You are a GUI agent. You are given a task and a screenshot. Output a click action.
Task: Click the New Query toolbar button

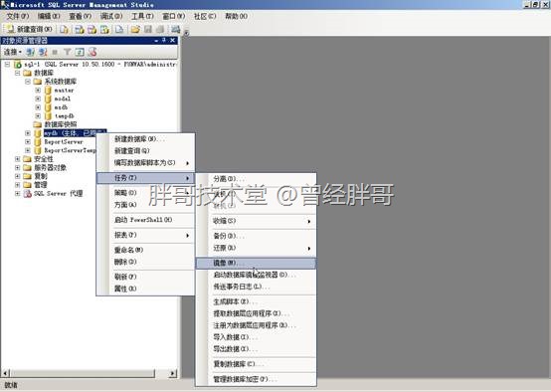[30, 29]
